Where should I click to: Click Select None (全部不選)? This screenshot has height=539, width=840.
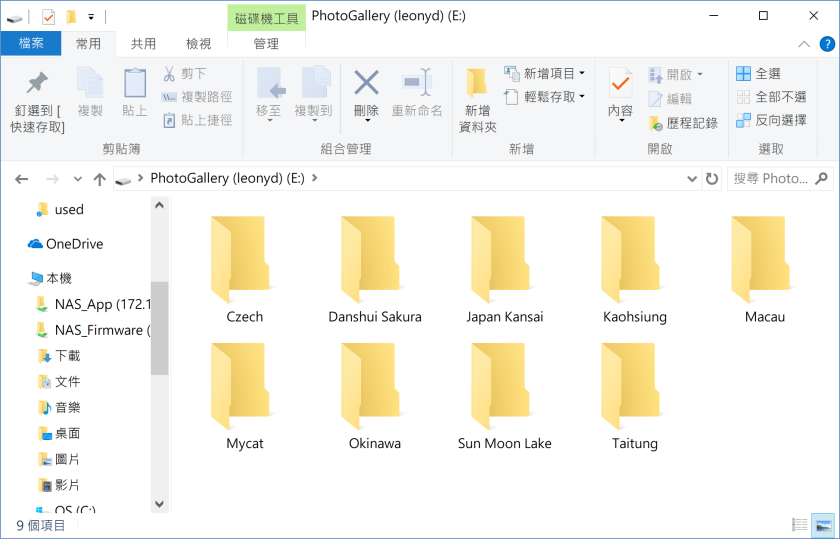[771, 97]
